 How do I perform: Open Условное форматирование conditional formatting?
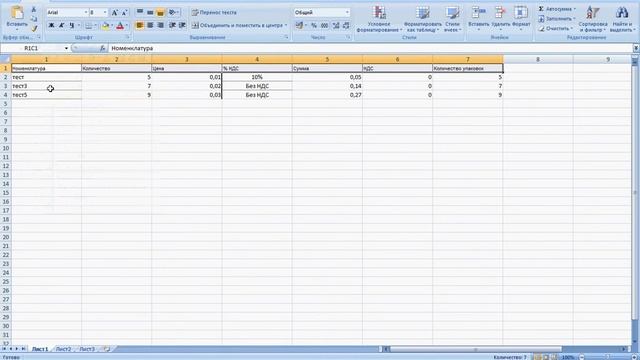tap(379, 19)
